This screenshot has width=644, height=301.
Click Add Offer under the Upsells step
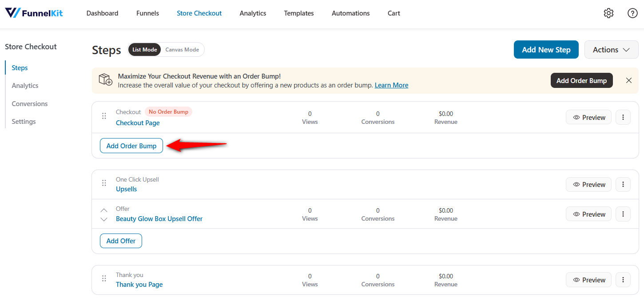pos(121,241)
